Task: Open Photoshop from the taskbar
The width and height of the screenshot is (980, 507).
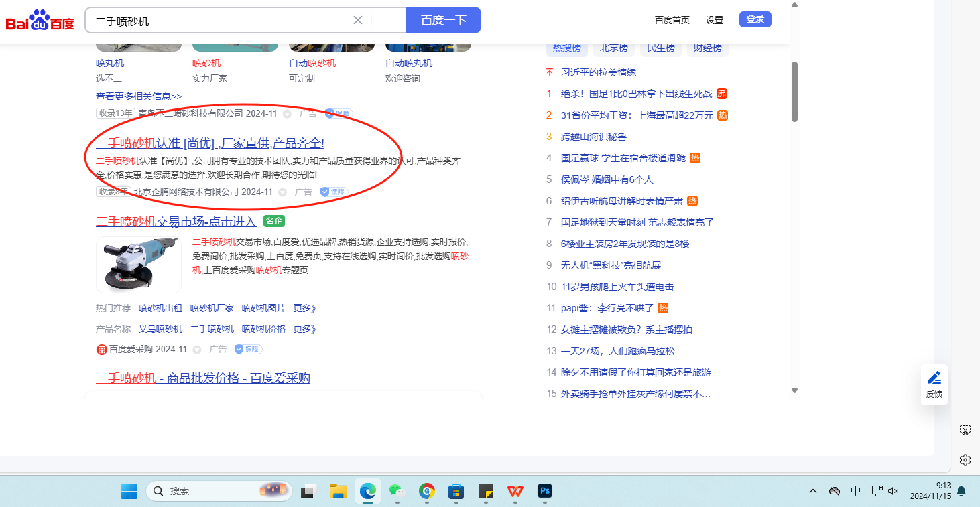Action: click(x=544, y=491)
